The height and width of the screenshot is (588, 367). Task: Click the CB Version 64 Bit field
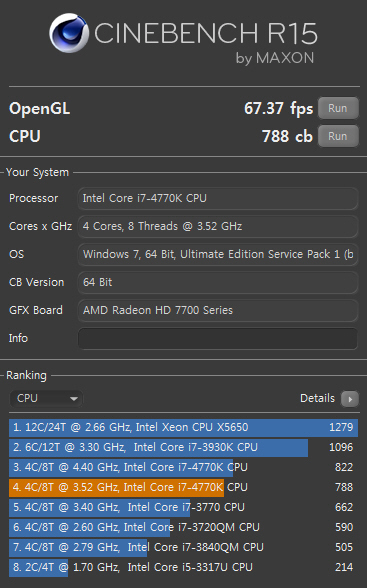(217, 282)
